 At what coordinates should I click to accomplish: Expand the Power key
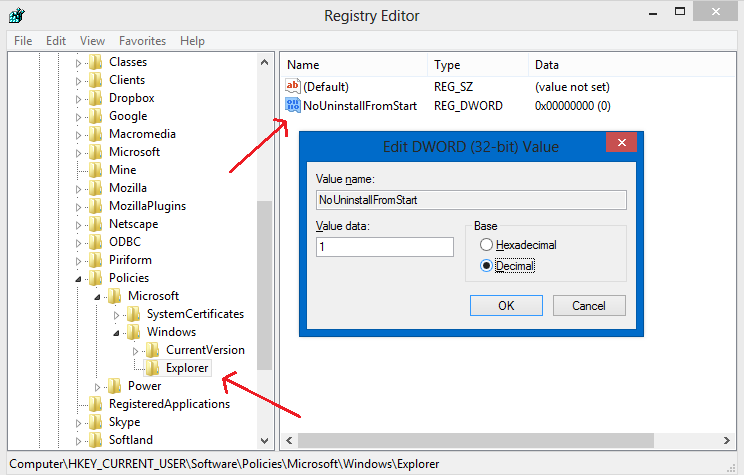(x=97, y=387)
